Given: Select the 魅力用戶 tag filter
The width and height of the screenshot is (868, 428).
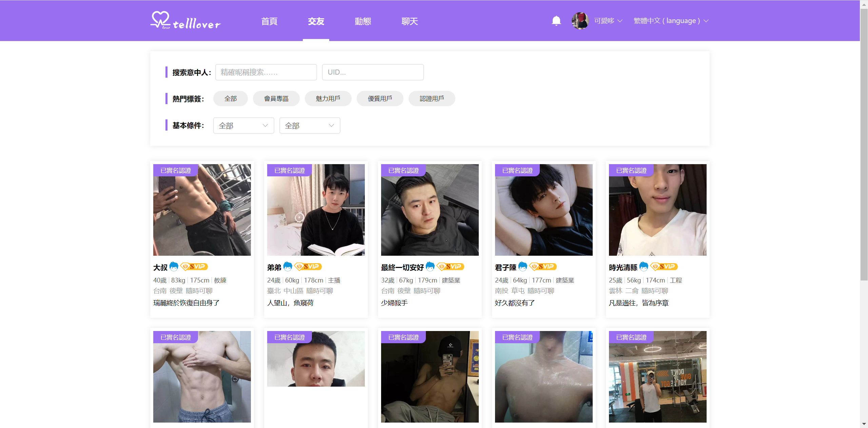Looking at the screenshot, I should (328, 99).
